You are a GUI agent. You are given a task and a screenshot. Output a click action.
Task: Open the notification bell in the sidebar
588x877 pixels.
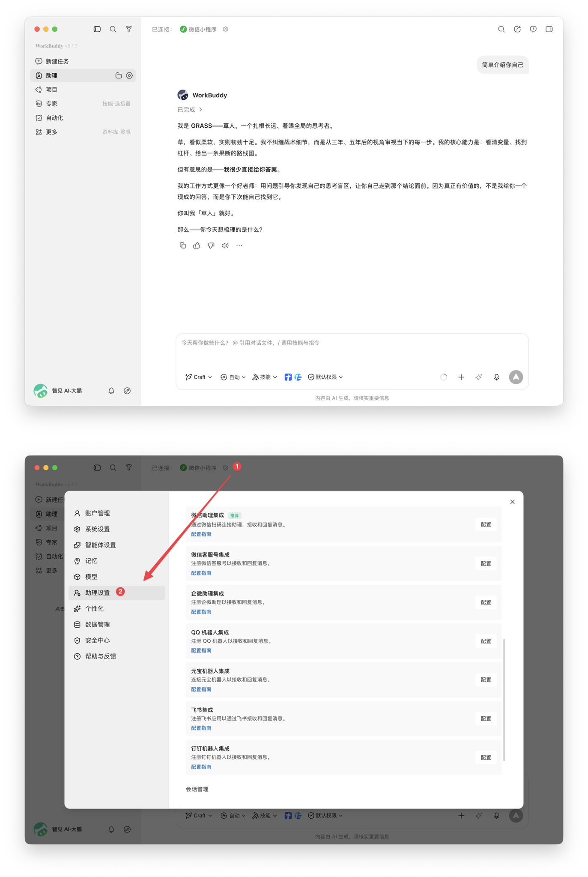tap(111, 391)
